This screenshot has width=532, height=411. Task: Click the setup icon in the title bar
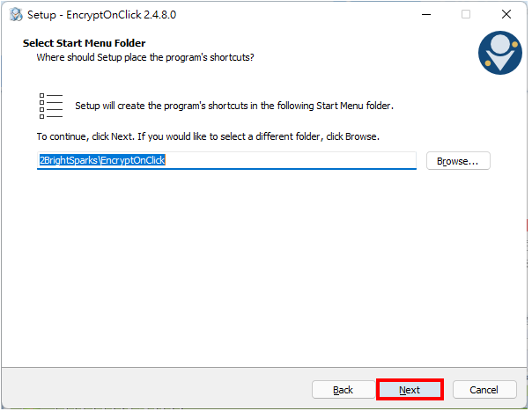[16, 15]
